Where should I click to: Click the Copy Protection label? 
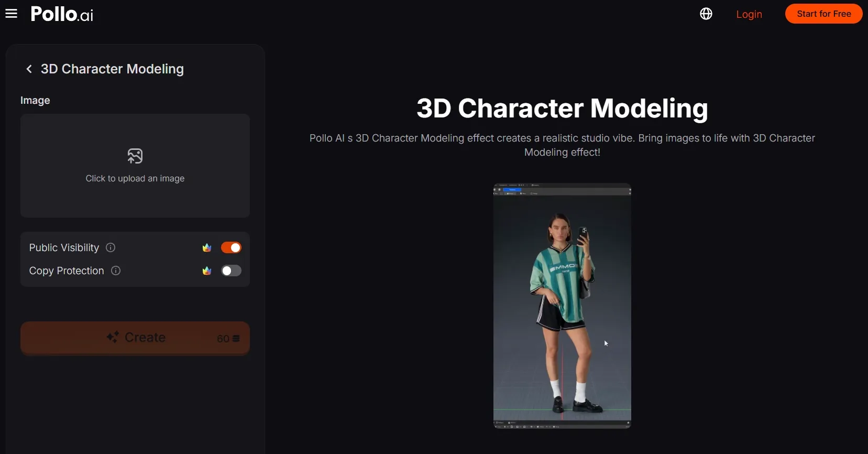pyautogui.click(x=67, y=271)
